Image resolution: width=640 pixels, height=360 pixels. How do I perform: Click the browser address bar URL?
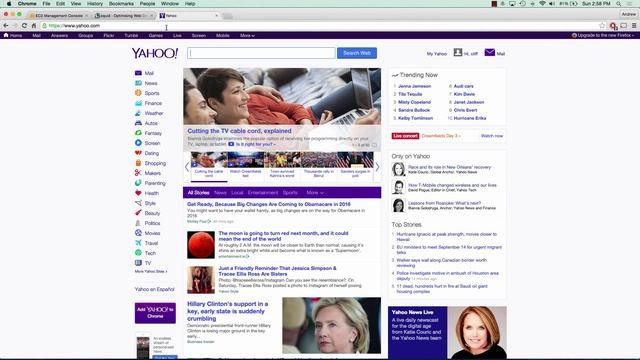(74, 26)
